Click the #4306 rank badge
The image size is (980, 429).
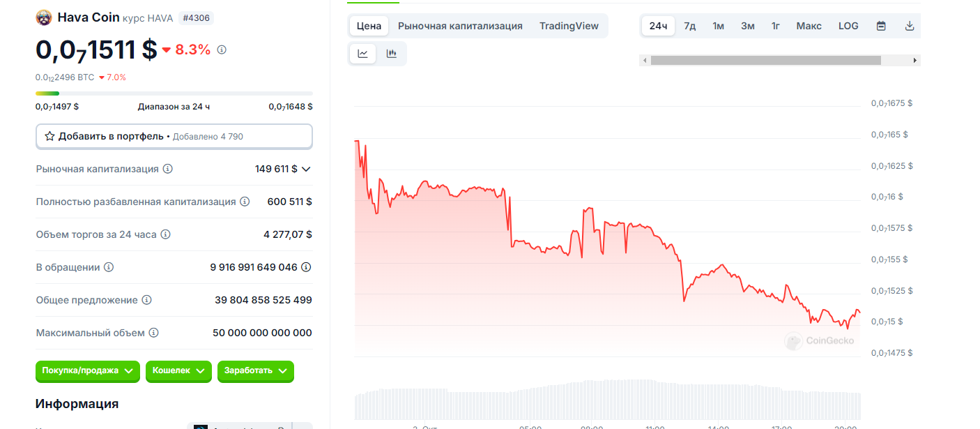pos(196,18)
